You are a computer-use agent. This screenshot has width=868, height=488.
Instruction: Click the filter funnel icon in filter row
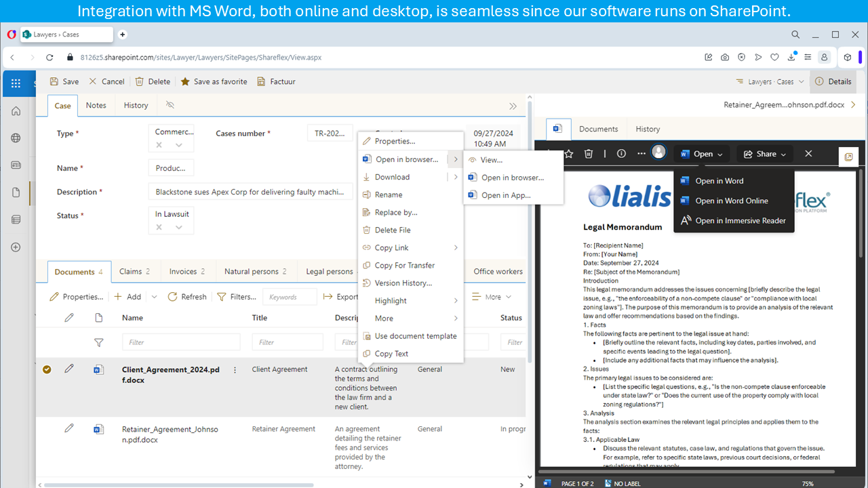click(98, 342)
